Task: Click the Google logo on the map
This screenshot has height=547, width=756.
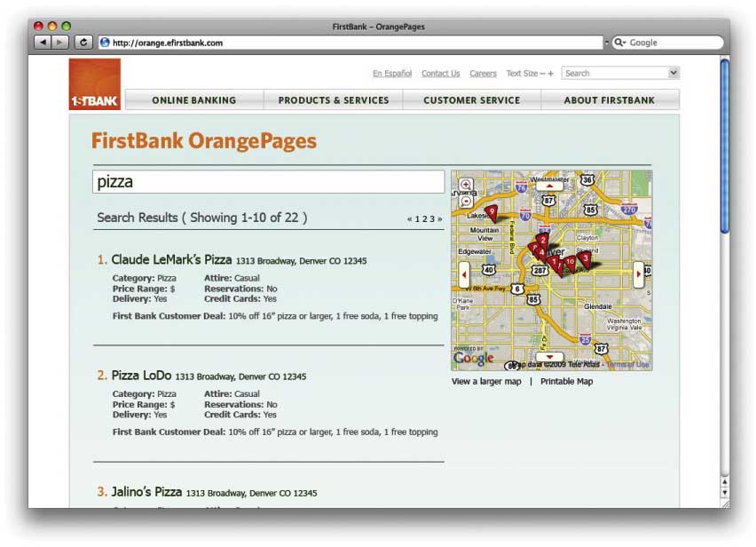Action: (x=473, y=358)
